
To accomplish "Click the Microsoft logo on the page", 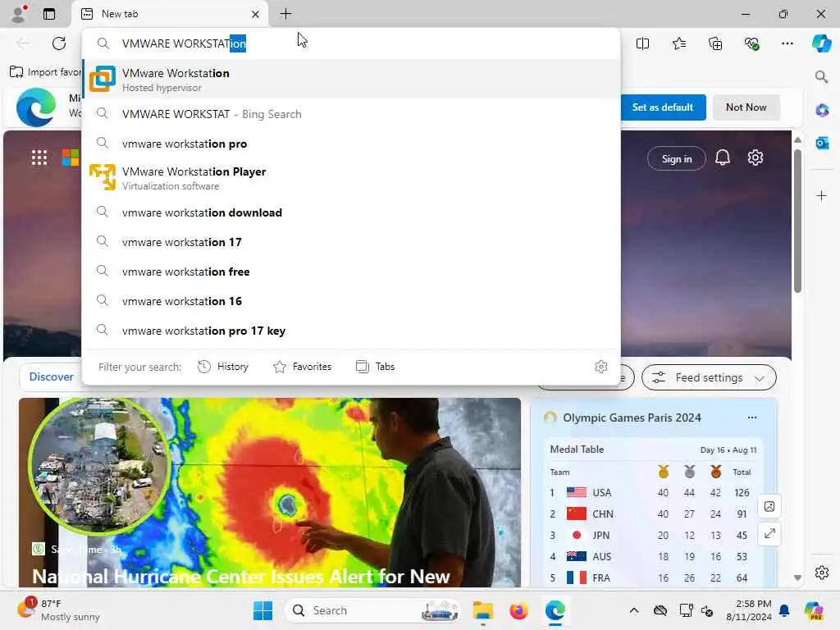I will coord(71,157).
